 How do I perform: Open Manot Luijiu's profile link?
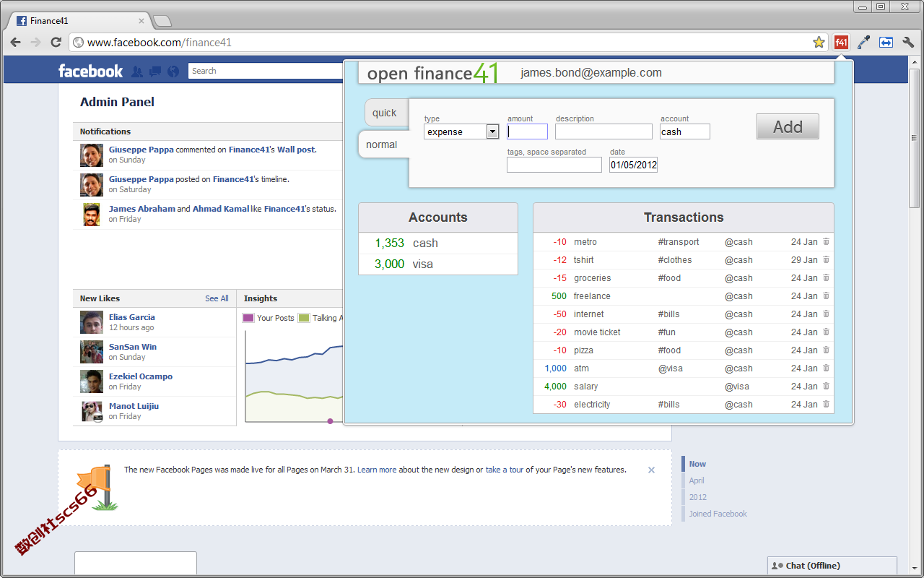tap(134, 406)
